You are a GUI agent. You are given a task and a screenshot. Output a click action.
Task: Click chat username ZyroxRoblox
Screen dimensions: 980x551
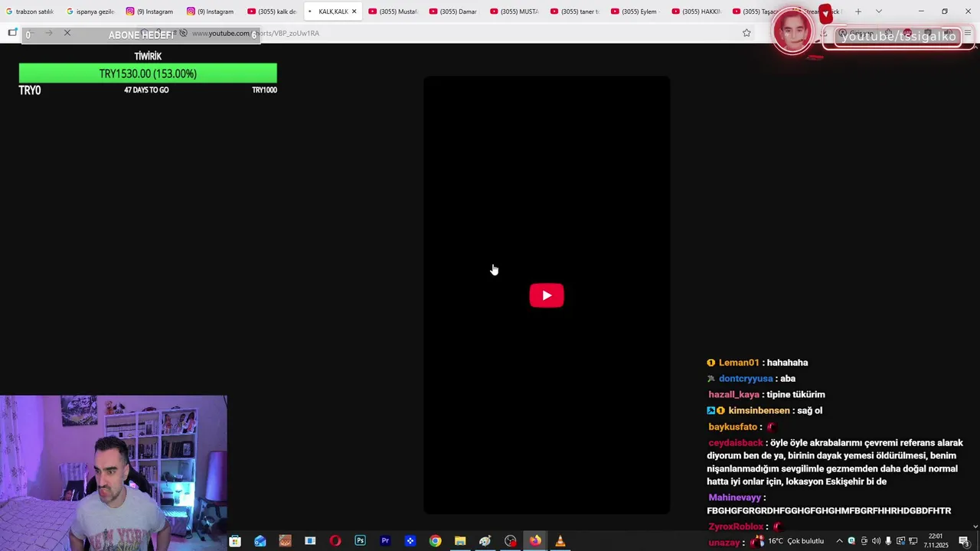pos(736,527)
